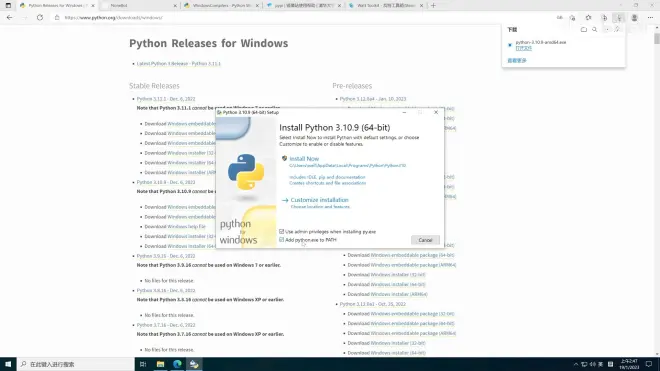The image size is (660, 371).
Task: Open downloads folder icon in downloads panel
Action: tap(584, 29)
